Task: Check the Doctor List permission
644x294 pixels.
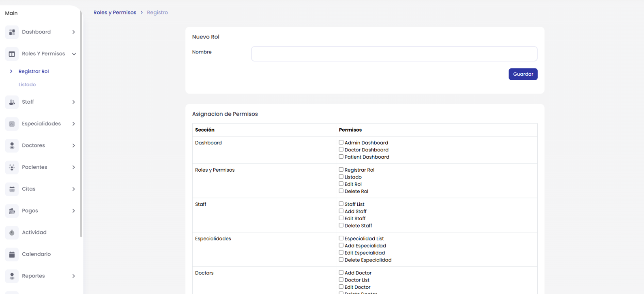Action: tap(341, 279)
